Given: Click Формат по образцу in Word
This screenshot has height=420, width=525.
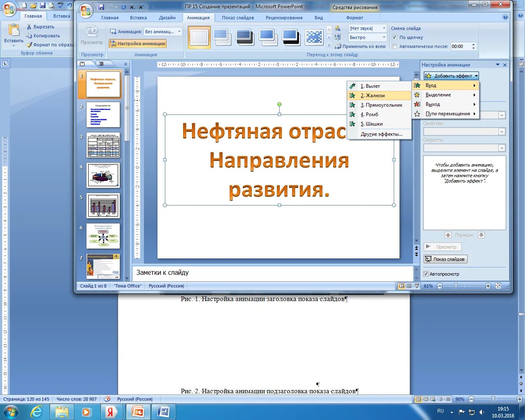Looking at the screenshot, I should [50, 45].
